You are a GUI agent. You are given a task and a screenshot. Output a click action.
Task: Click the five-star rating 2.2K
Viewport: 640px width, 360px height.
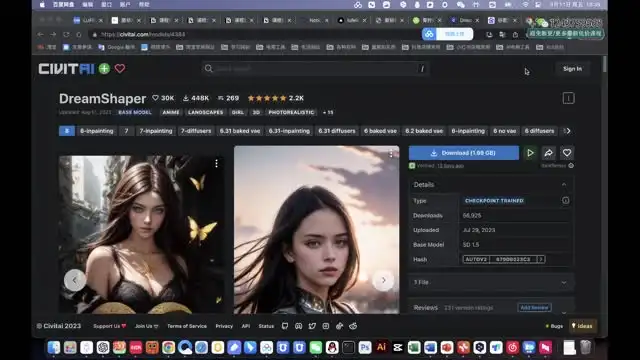[x=276, y=98]
